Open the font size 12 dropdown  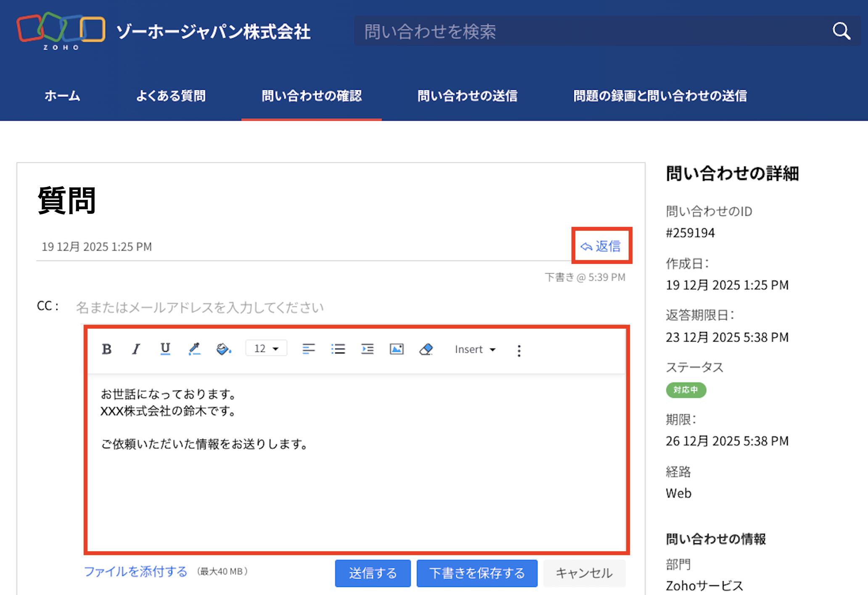pyautogui.click(x=266, y=348)
